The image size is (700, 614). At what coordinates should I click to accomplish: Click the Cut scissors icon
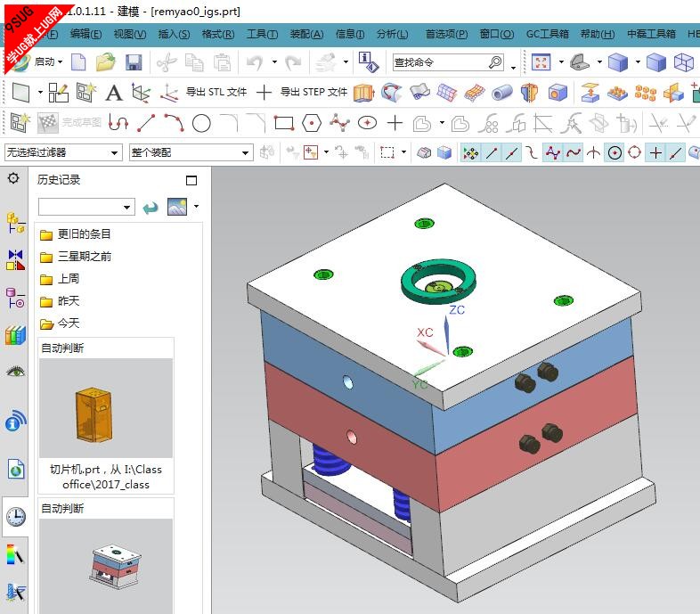pos(167,62)
